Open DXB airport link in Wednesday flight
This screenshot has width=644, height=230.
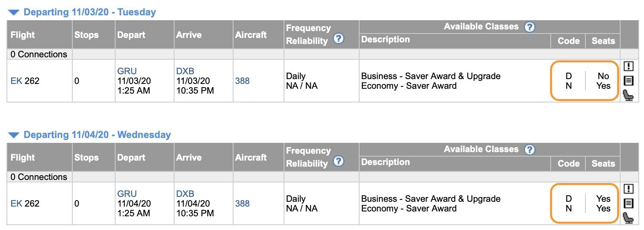point(185,194)
